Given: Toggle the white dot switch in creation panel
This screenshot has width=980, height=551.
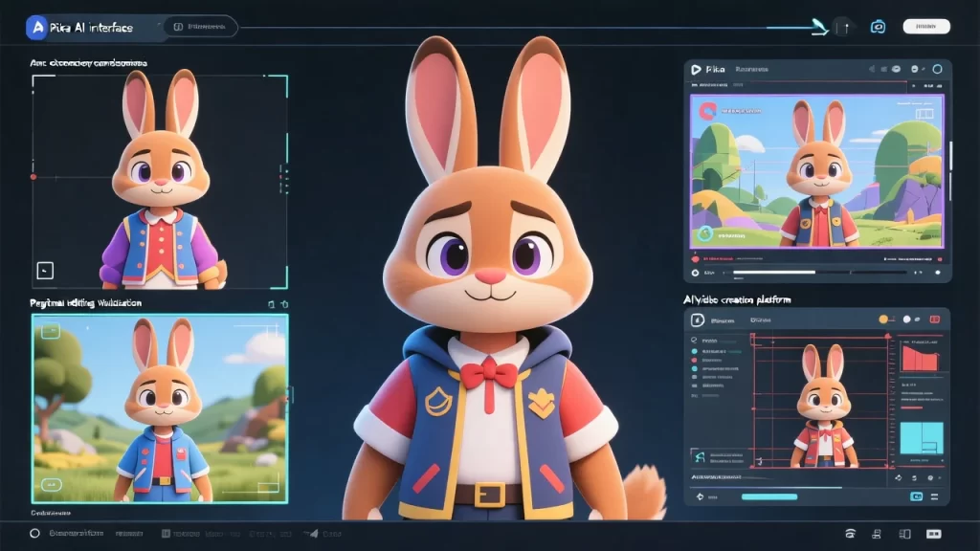Looking at the screenshot, I should pos(904,319).
